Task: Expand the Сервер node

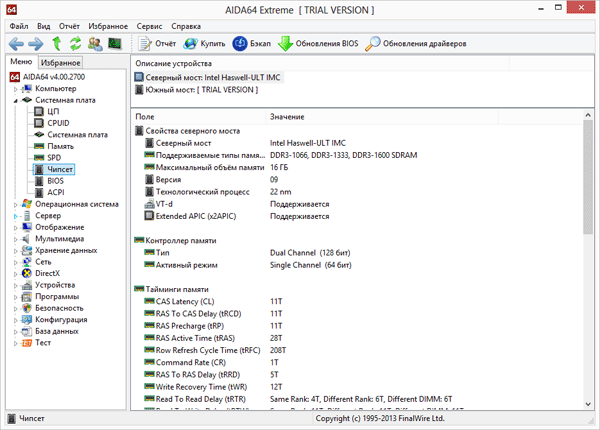Action: [16, 216]
